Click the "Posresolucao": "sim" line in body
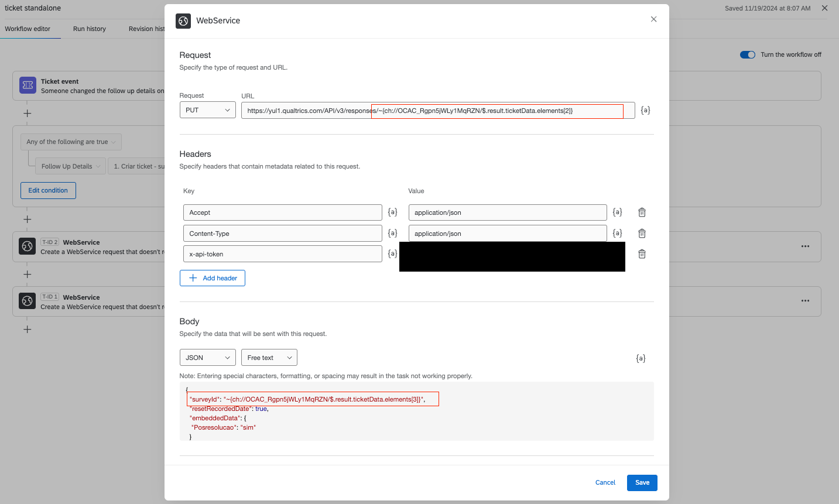Viewport: 839px width, 504px height. (224, 427)
